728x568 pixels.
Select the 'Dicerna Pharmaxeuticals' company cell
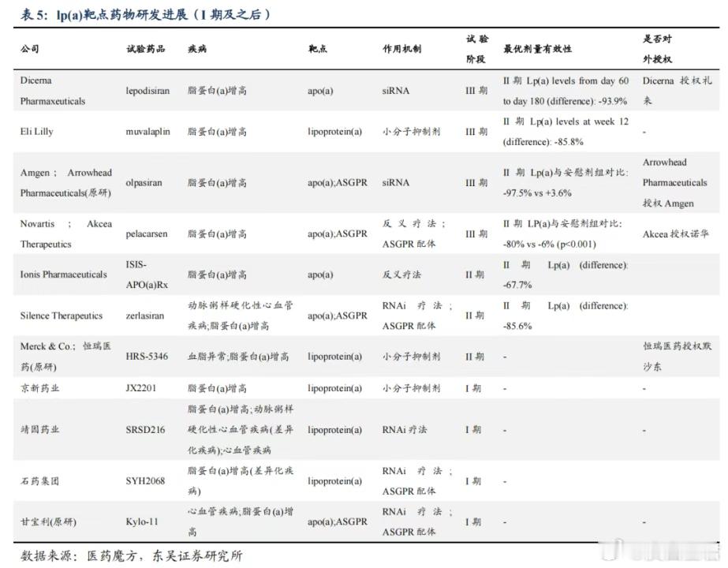pyautogui.click(x=53, y=91)
